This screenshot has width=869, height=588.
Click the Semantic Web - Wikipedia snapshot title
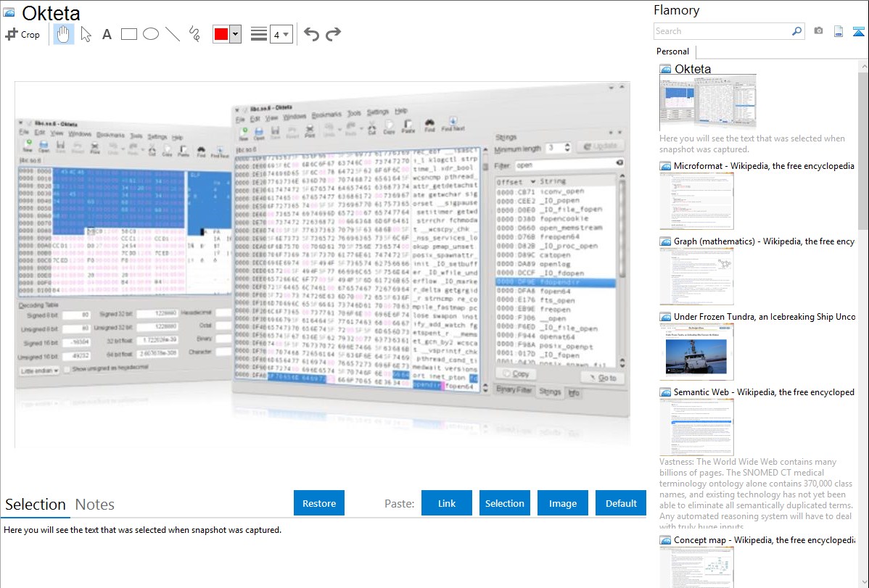coord(764,392)
